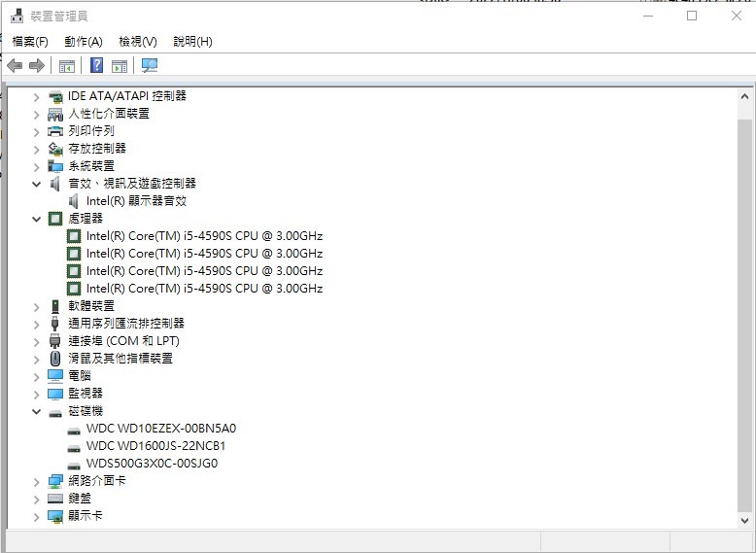Image resolution: width=756 pixels, height=553 pixels.
Task: Select the WDC WD10EZEX-00BN5A0 drive
Action: point(161,429)
